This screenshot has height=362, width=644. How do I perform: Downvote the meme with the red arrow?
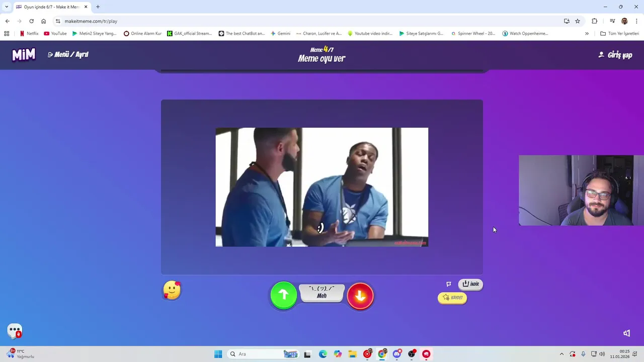tap(360, 296)
